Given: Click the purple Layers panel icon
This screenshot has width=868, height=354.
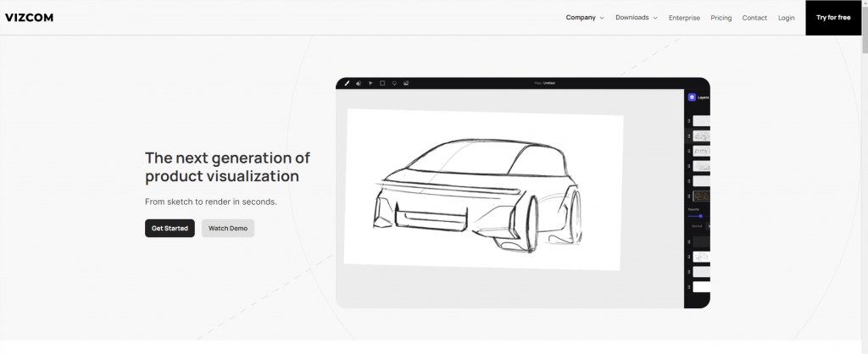Looking at the screenshot, I should coord(692,97).
